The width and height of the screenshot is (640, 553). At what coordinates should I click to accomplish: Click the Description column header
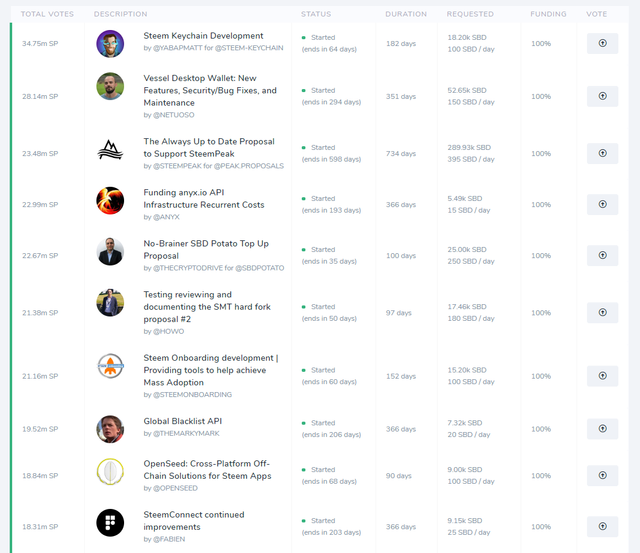pos(120,14)
